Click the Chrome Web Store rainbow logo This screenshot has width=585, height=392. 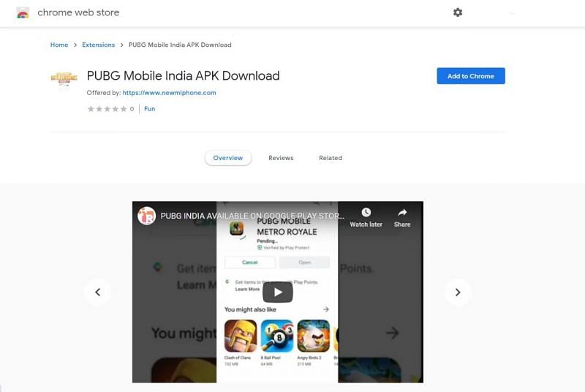[23, 13]
